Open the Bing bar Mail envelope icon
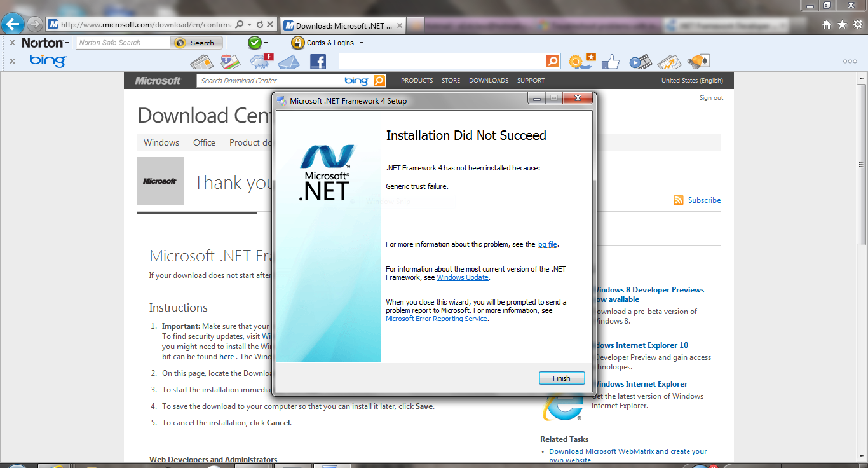The image size is (868, 468). click(289, 62)
